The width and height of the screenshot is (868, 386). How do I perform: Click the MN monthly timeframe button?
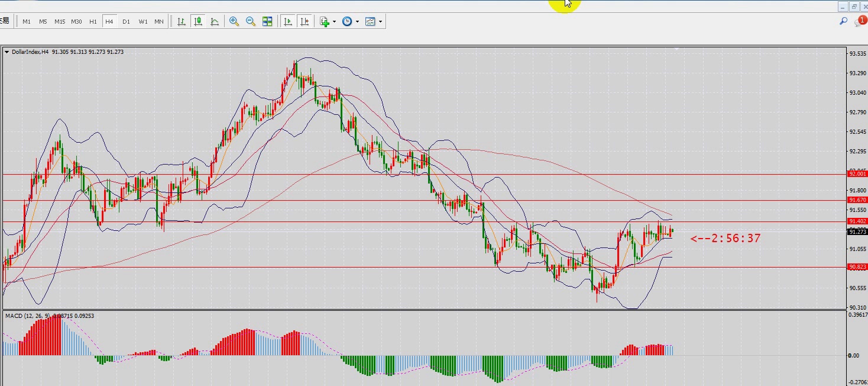coord(159,21)
